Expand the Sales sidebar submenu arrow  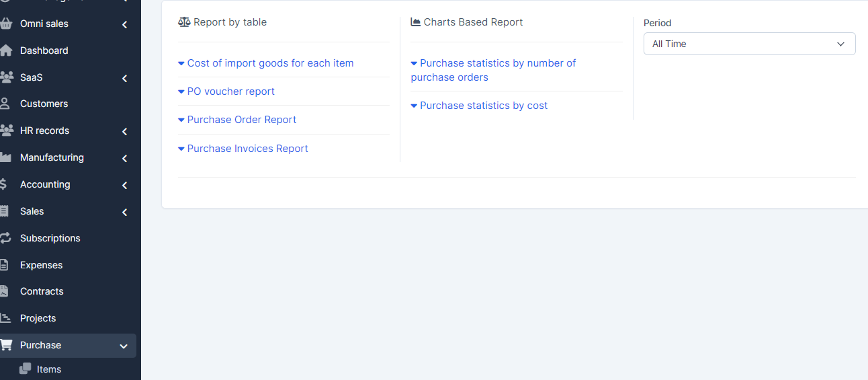[x=124, y=212]
